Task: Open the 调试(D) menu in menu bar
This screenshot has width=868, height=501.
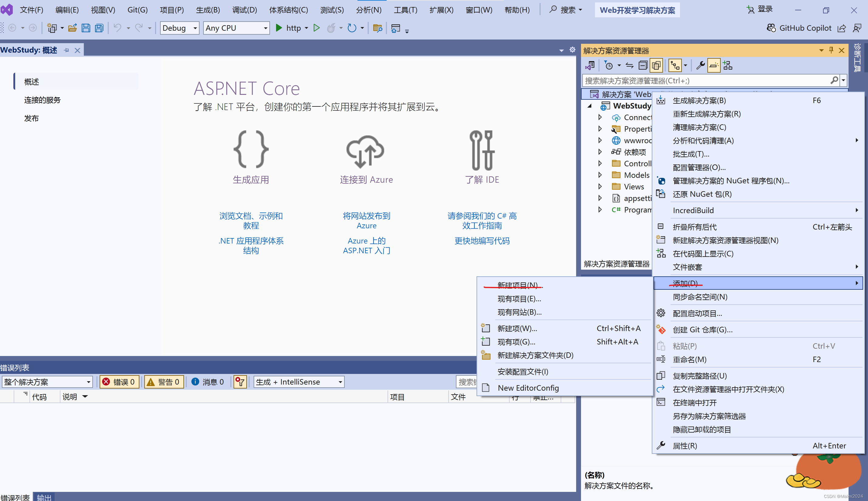Action: [244, 10]
